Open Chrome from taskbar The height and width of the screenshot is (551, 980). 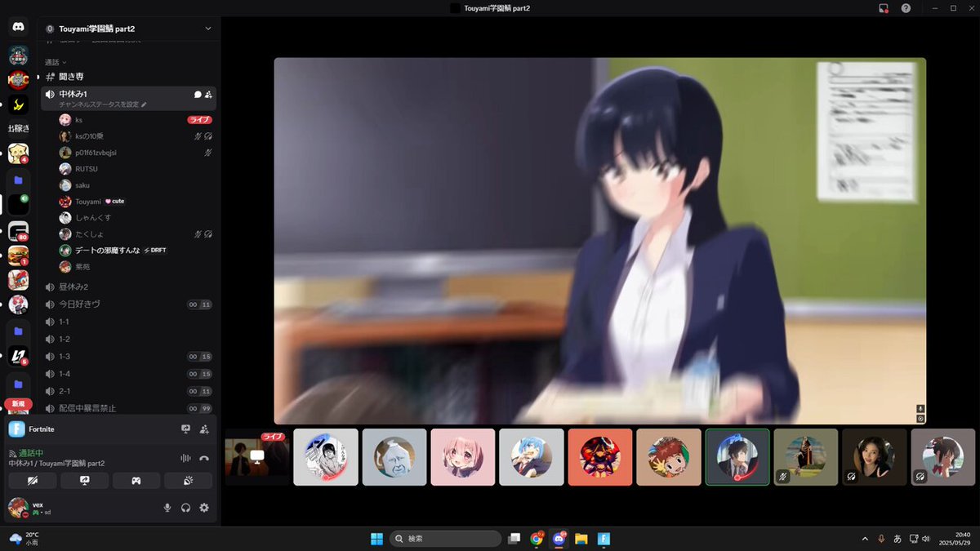click(x=537, y=539)
